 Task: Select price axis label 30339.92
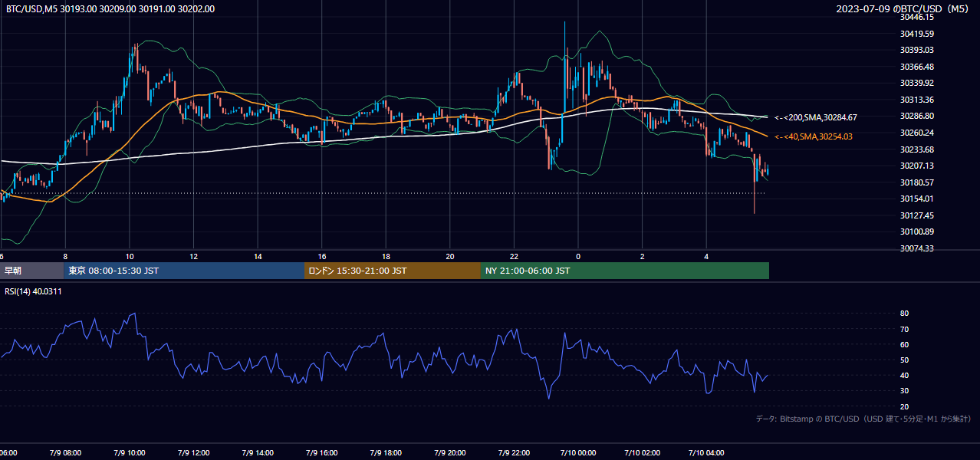pos(916,83)
